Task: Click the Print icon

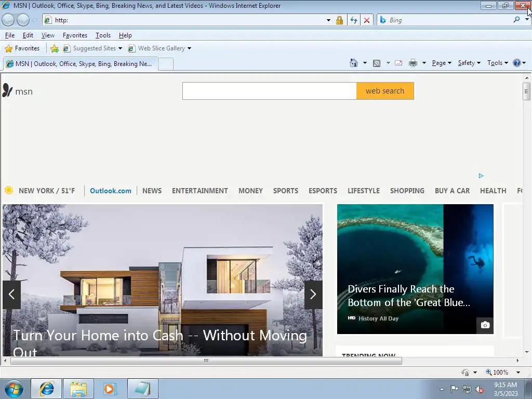Action: coord(413,63)
